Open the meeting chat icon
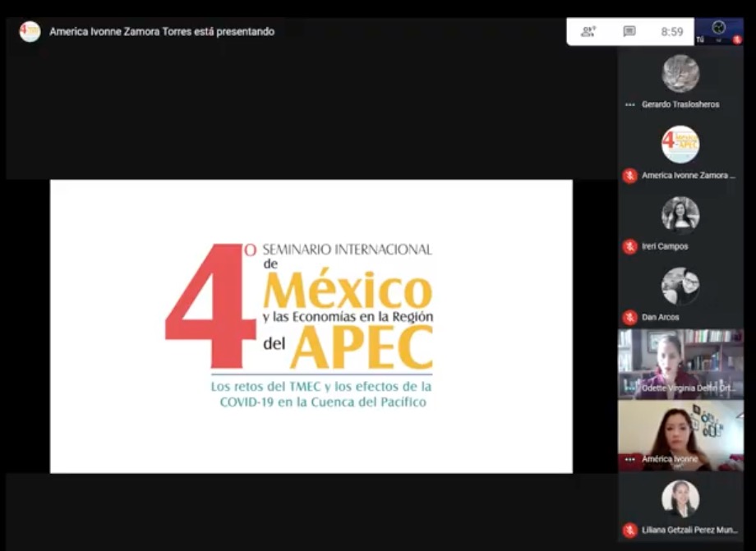Image resolution: width=756 pixels, height=551 pixels. pos(629,32)
